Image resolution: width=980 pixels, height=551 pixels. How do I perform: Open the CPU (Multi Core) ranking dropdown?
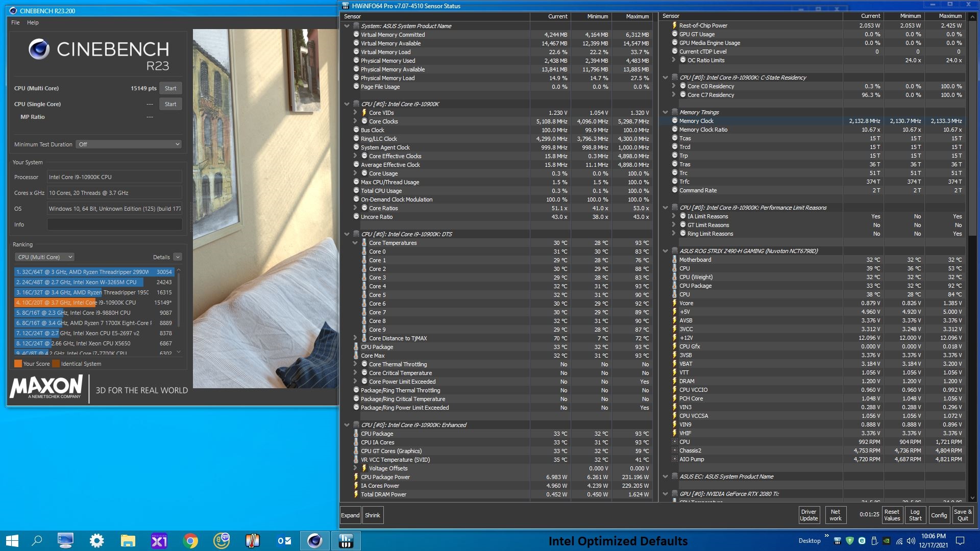point(44,257)
